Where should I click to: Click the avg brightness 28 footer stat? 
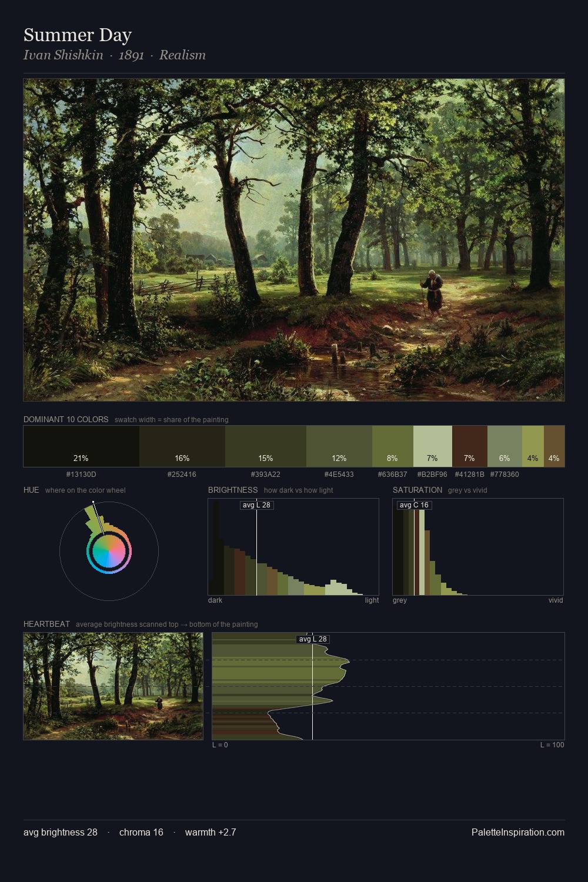[61, 832]
